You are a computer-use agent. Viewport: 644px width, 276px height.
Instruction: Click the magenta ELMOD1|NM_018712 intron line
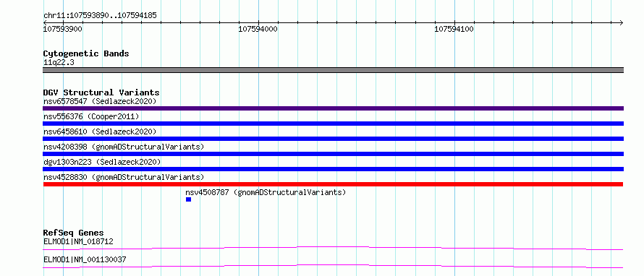[x=333, y=248]
